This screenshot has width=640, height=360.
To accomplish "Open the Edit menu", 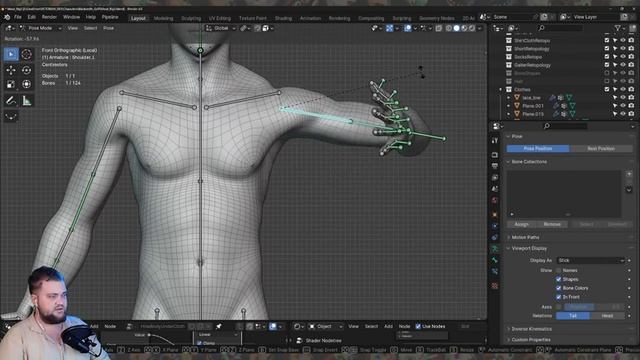I will click(31, 17).
